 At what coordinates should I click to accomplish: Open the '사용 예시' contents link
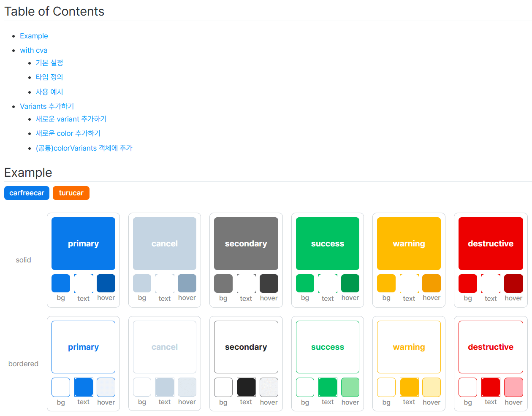[49, 92]
